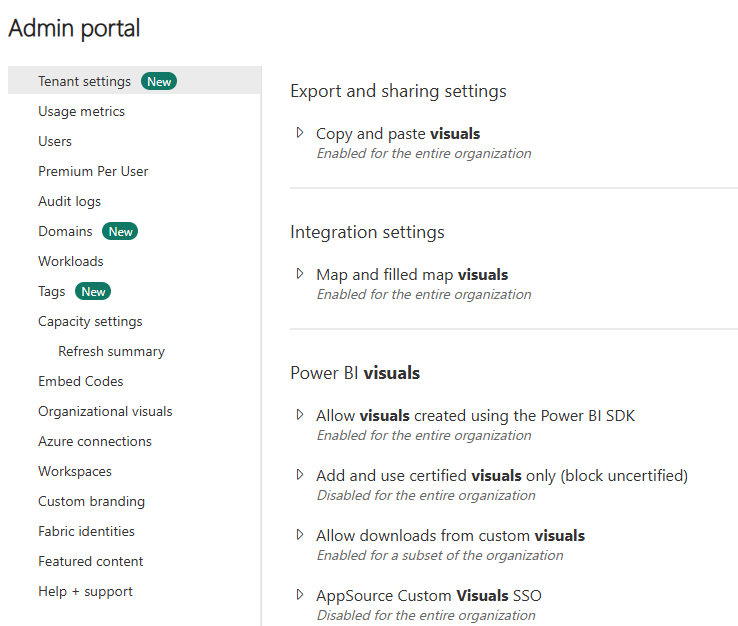Viewport: 738px width, 626px height.
Task: Expand Allow visuals created using SDK arrow
Action: pos(300,415)
